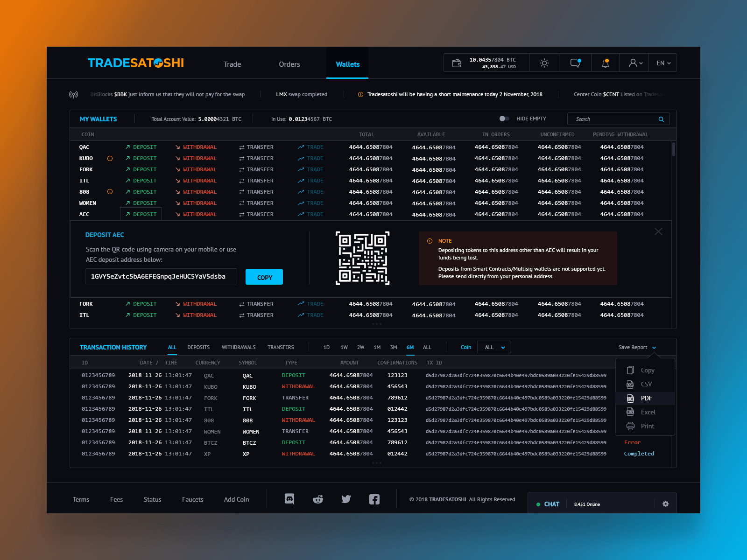The height and width of the screenshot is (560, 747).
Task: Click Withdrawal for 808 coin
Action: coord(196,192)
